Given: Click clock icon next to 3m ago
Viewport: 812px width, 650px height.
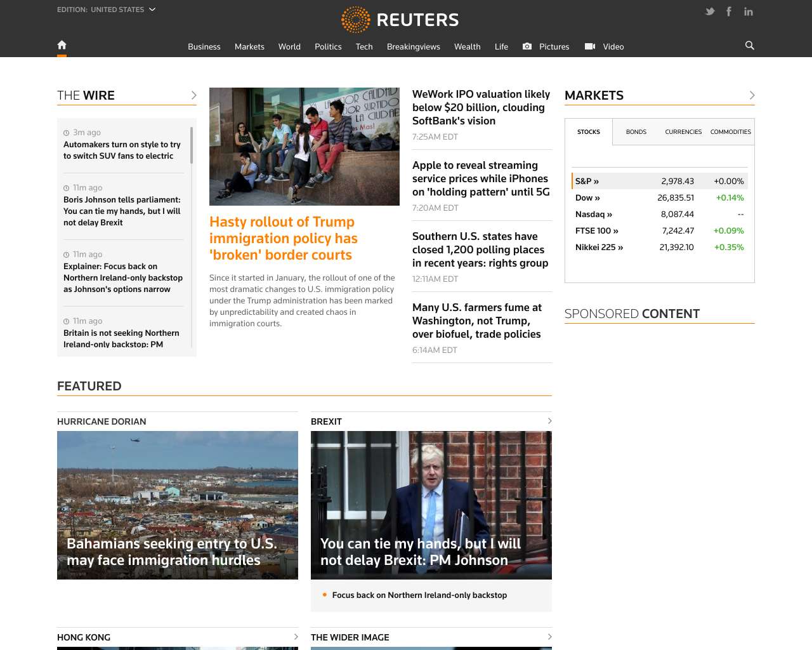Looking at the screenshot, I should [66, 133].
